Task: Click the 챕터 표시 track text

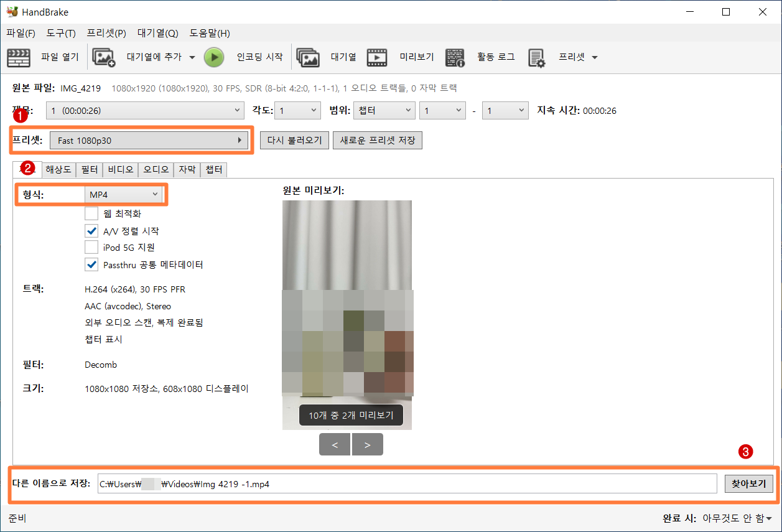Action: pyautogui.click(x=103, y=339)
